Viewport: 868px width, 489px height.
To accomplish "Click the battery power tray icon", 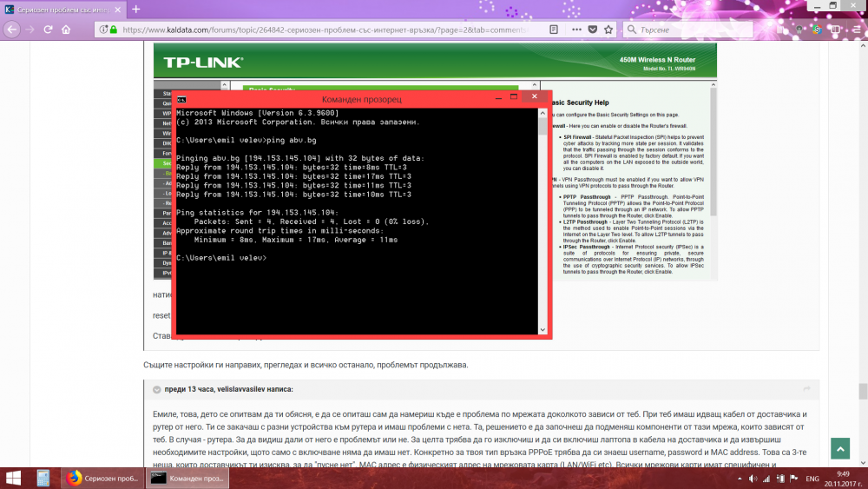I will [x=780, y=479].
